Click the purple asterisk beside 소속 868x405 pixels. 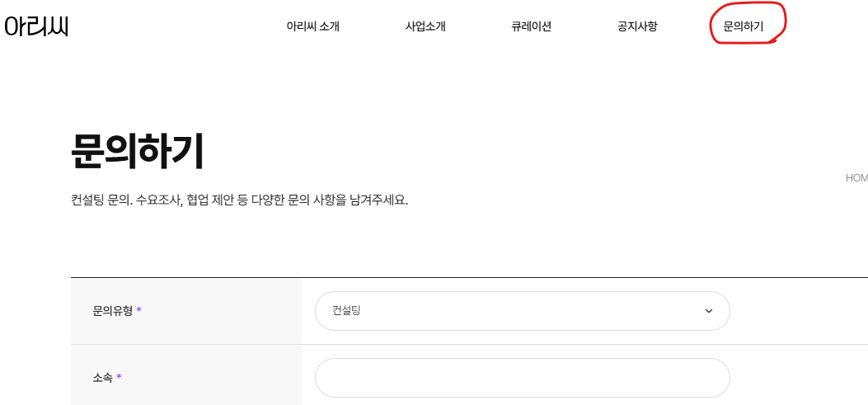click(x=119, y=377)
